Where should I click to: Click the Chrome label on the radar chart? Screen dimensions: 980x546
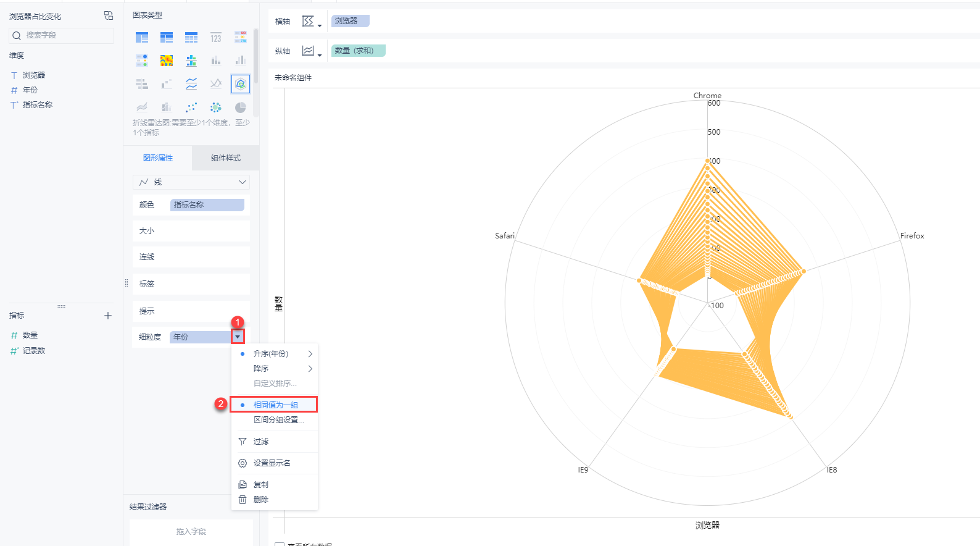[x=707, y=96]
